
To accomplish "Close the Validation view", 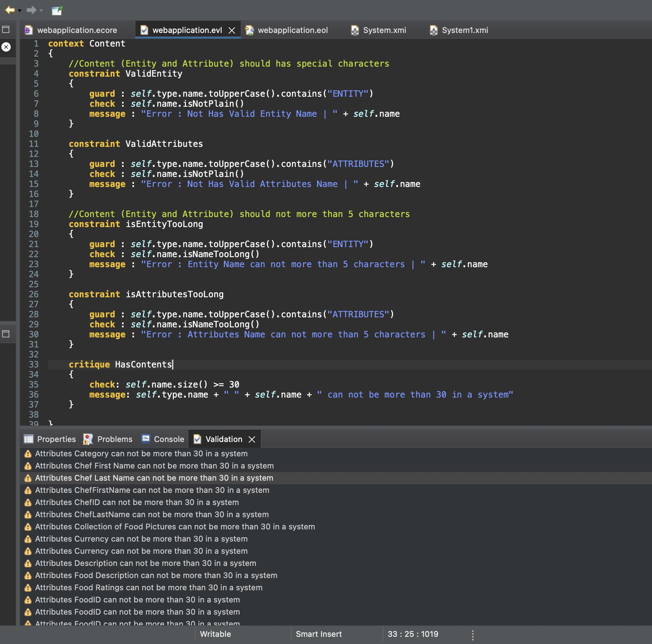I will [252, 439].
